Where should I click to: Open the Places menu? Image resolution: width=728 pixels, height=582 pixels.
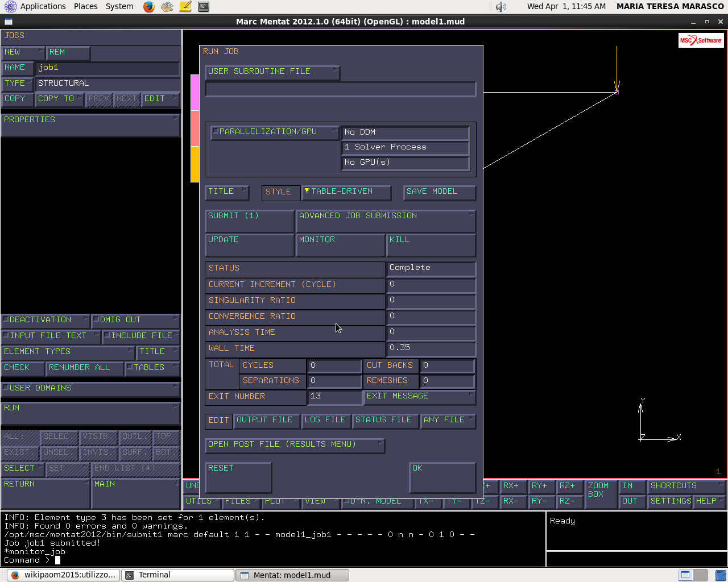85,6
